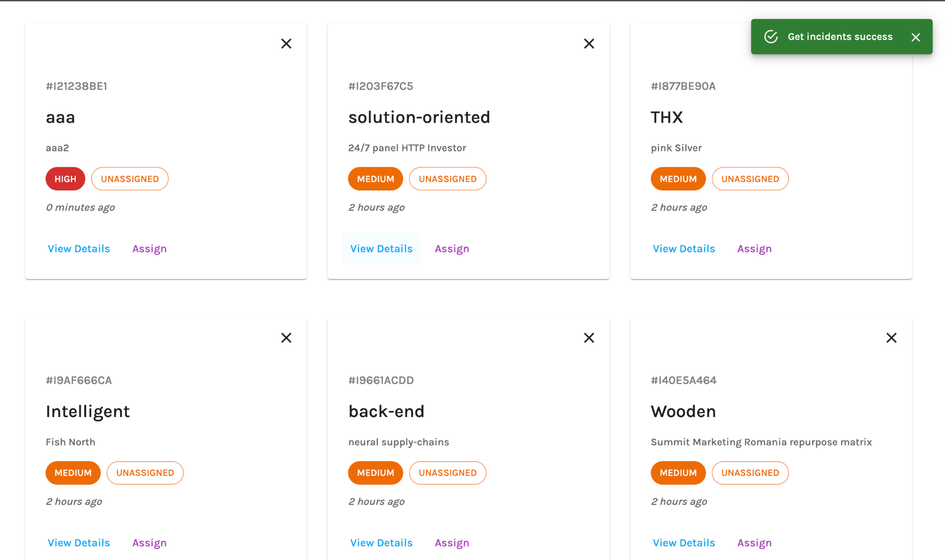
Task: Close the Wooden incident card
Action: pyautogui.click(x=891, y=338)
